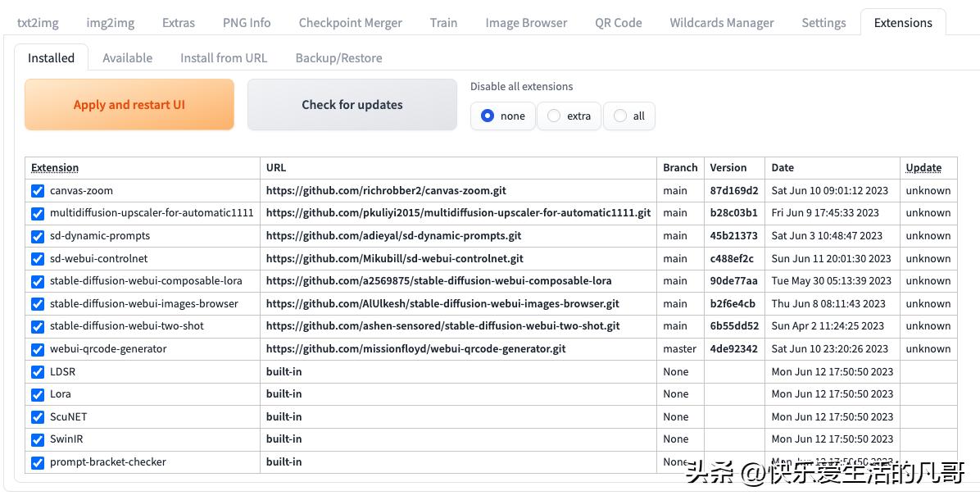This screenshot has height=500, width=980.
Task: Open the Settings tab
Action: 823,23
